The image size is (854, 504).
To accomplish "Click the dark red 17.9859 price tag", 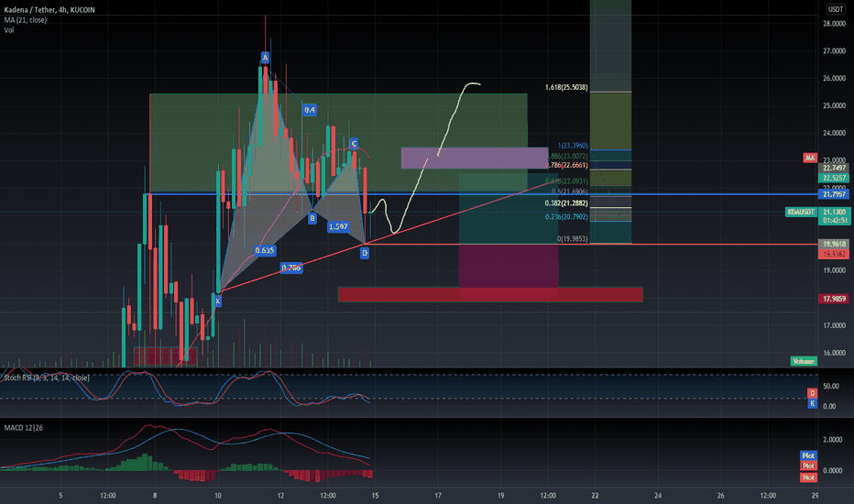I will 834,299.
